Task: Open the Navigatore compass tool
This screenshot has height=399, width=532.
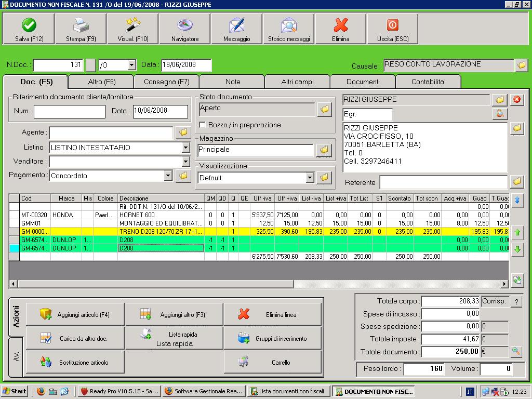Action: (x=185, y=25)
